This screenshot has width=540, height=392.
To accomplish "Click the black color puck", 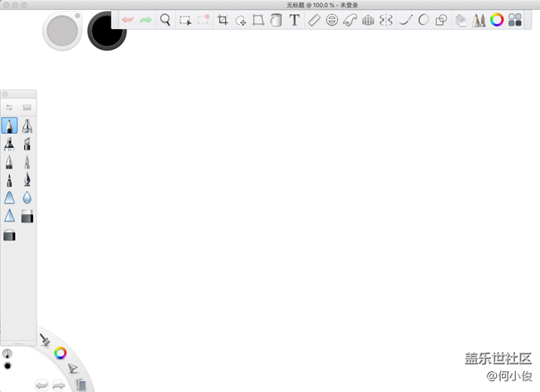I will 106,31.
